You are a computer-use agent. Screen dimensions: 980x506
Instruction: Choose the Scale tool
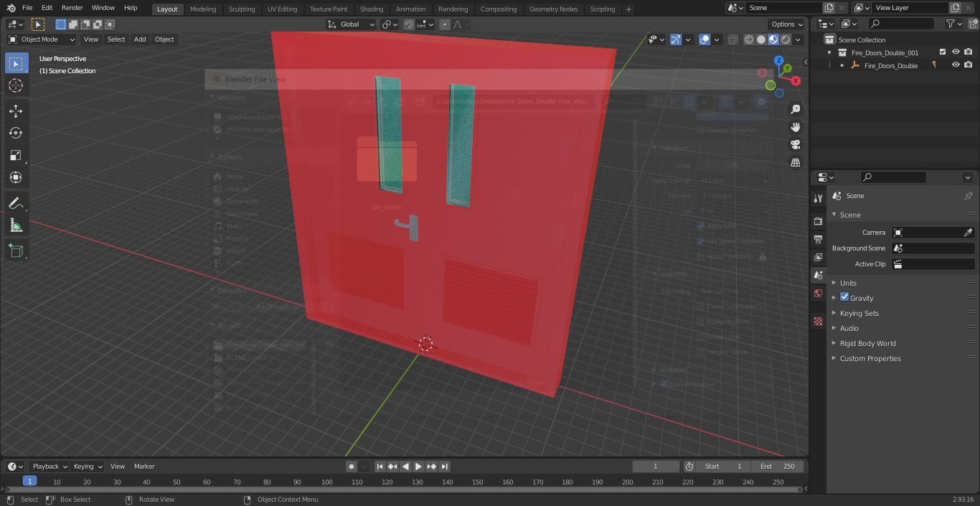click(x=16, y=155)
